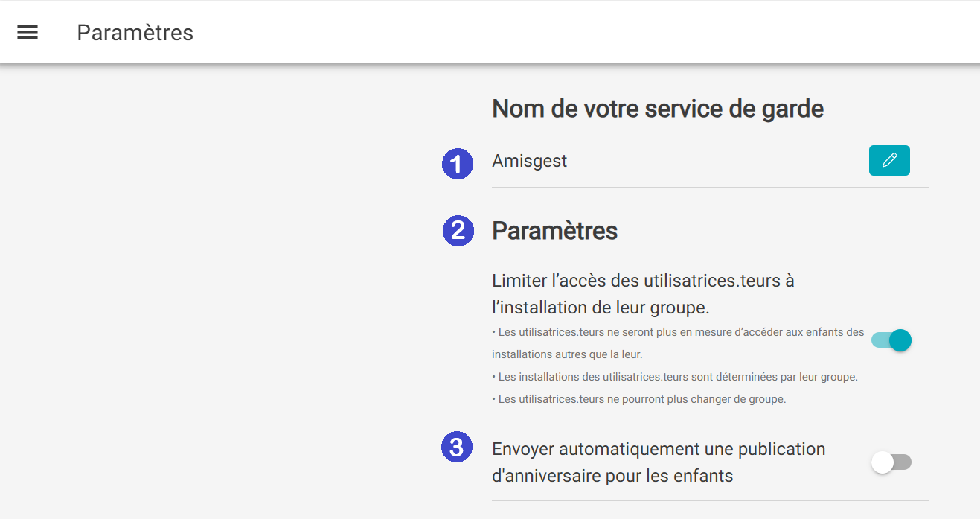Image resolution: width=980 pixels, height=519 pixels.
Task: Open the hamburger navigation menu
Action: [28, 32]
